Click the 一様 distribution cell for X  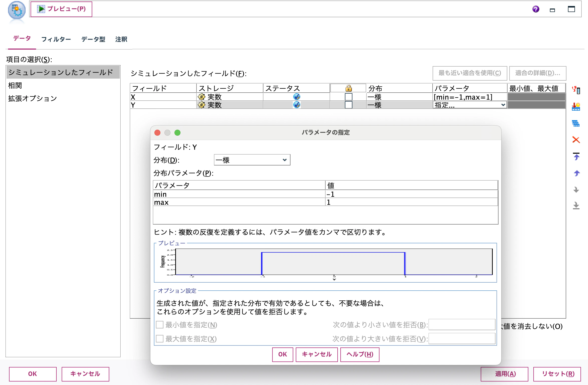pyautogui.click(x=400, y=97)
